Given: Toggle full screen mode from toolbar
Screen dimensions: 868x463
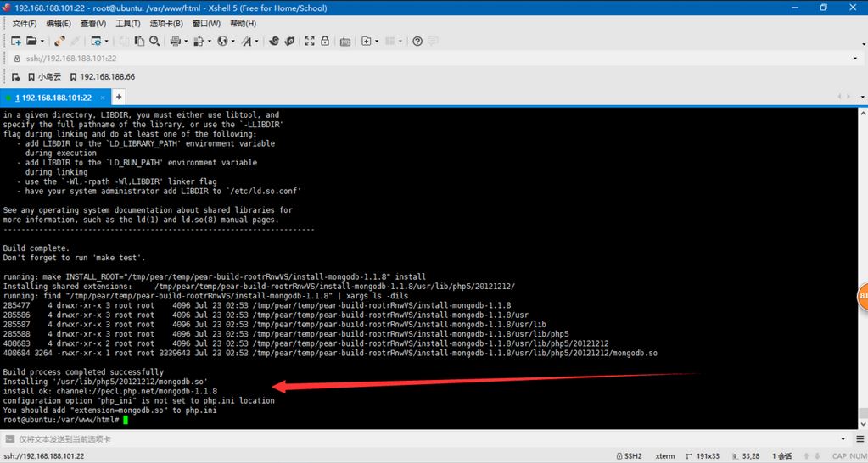Looking at the screenshot, I should [x=309, y=41].
